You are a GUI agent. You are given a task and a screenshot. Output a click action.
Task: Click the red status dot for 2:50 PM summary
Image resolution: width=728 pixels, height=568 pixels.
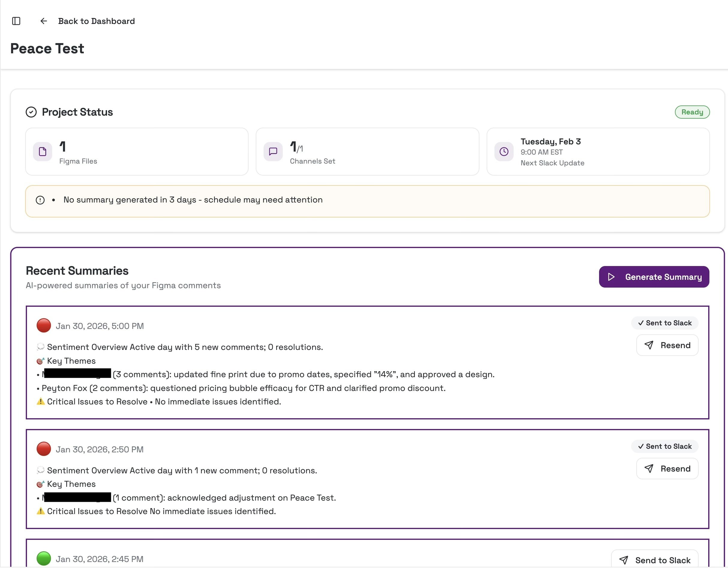pyautogui.click(x=44, y=449)
